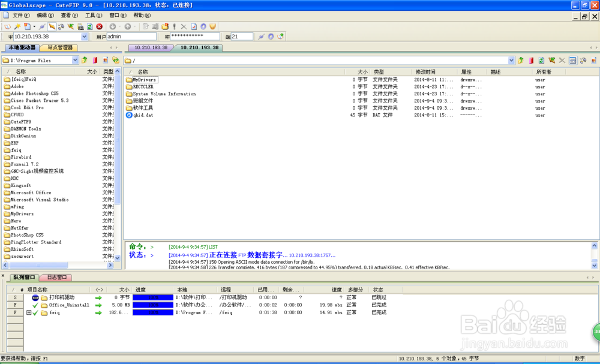Click progress bar of Office_Uninstall queue item

coord(153,305)
